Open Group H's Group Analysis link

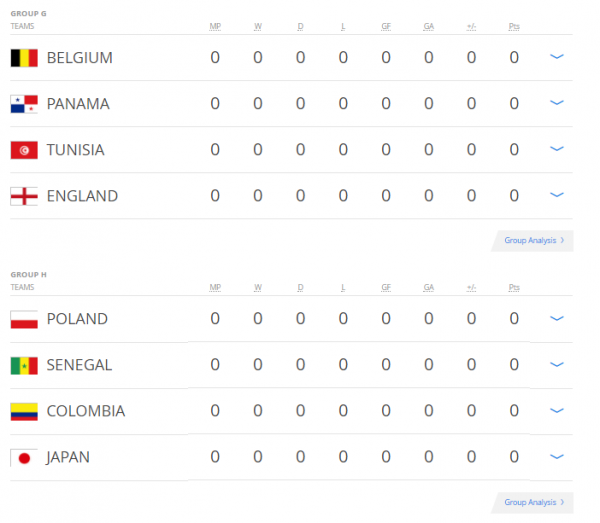[533, 503]
